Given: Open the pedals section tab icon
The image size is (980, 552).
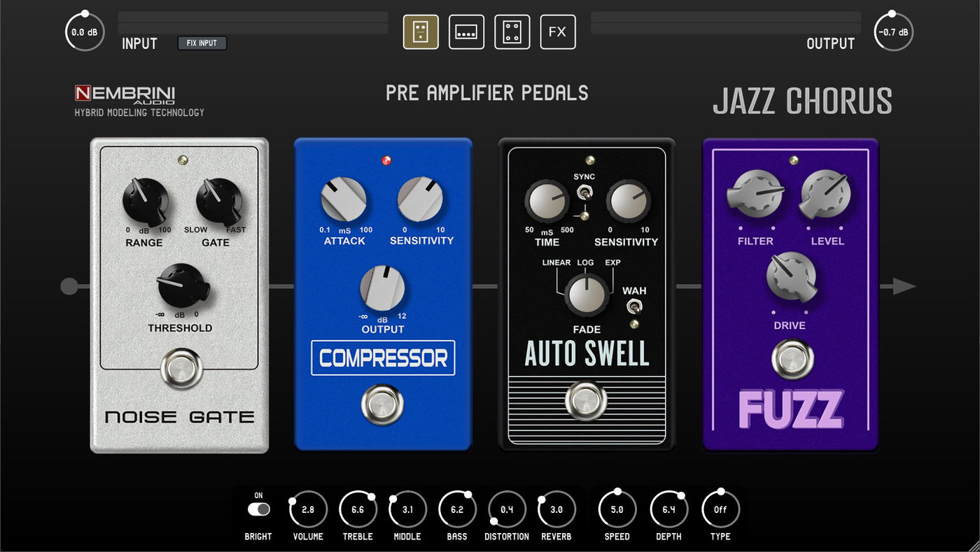Looking at the screenshot, I should (421, 32).
